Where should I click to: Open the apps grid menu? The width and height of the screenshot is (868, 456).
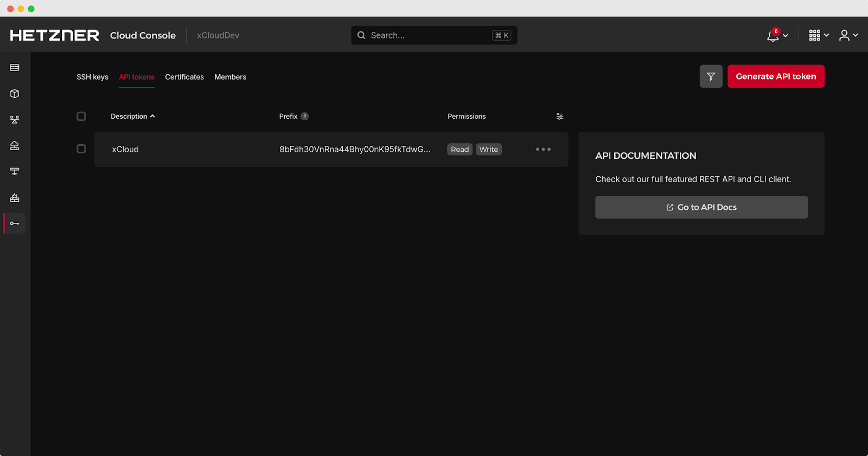click(814, 35)
